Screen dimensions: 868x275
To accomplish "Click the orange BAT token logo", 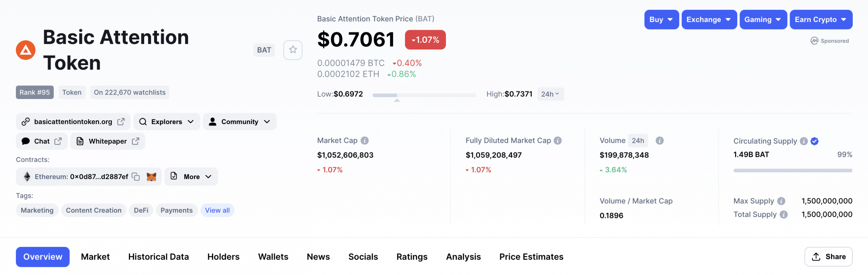I will pyautogui.click(x=26, y=50).
